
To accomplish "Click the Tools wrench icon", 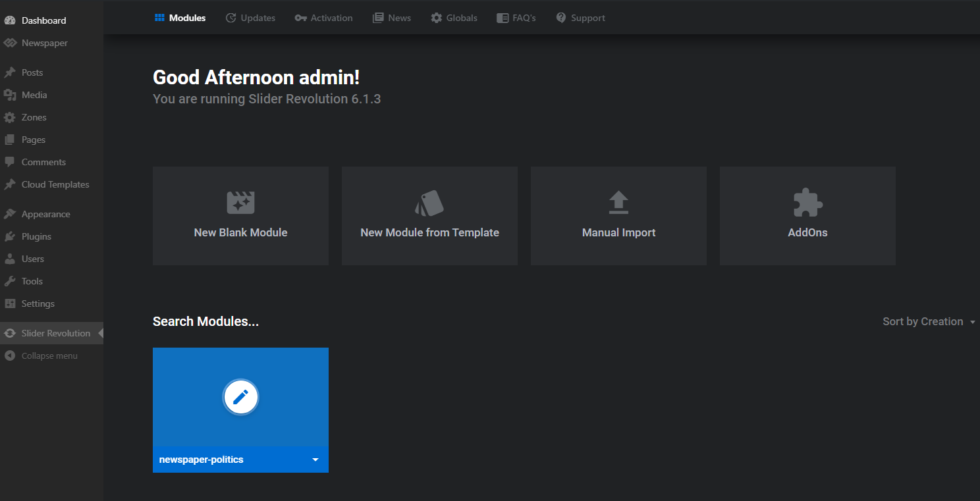I will pyautogui.click(x=9, y=281).
